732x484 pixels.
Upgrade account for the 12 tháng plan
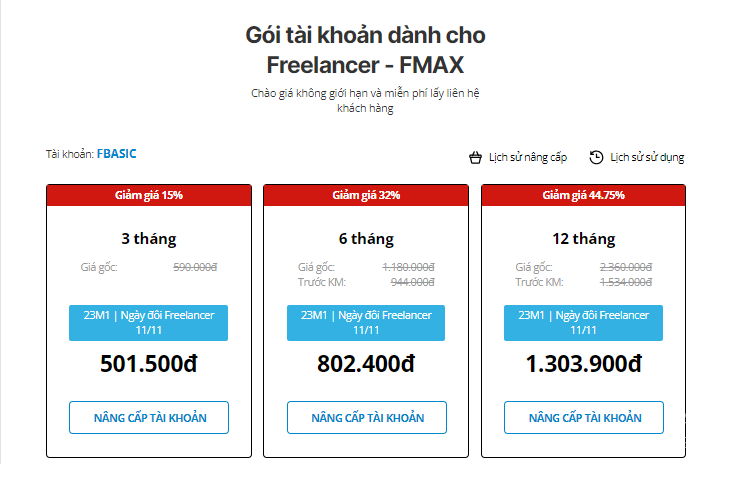coord(584,417)
